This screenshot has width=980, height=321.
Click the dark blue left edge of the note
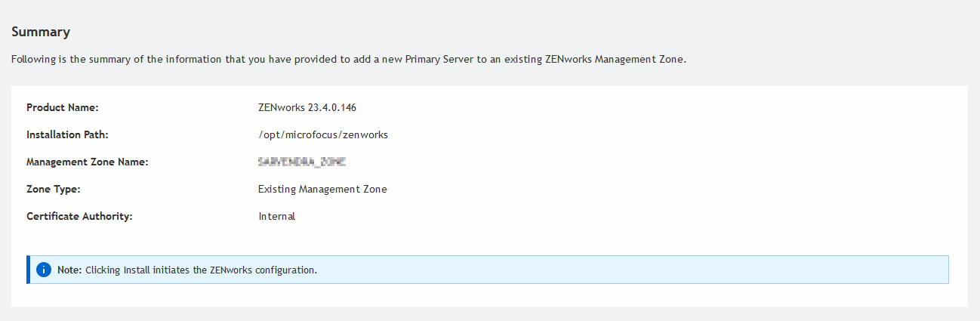[29, 270]
